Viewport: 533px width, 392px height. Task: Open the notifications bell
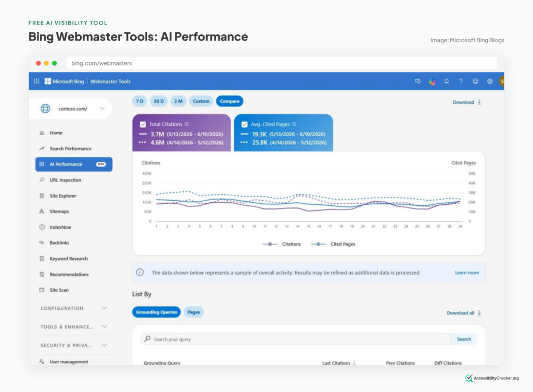pyautogui.click(x=446, y=81)
